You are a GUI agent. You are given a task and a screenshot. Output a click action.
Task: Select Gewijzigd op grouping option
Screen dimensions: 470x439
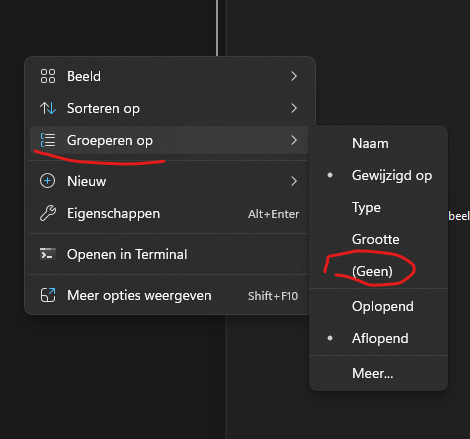(x=378, y=175)
